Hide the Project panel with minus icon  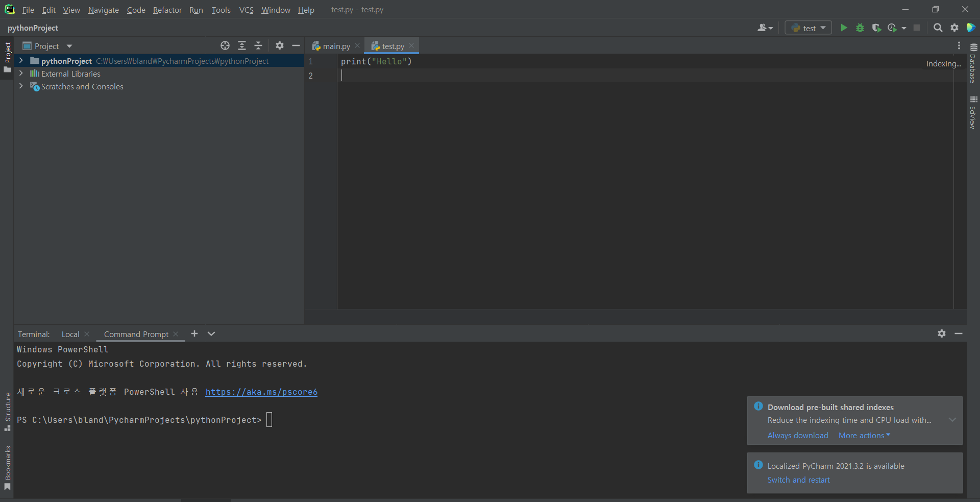coord(296,46)
